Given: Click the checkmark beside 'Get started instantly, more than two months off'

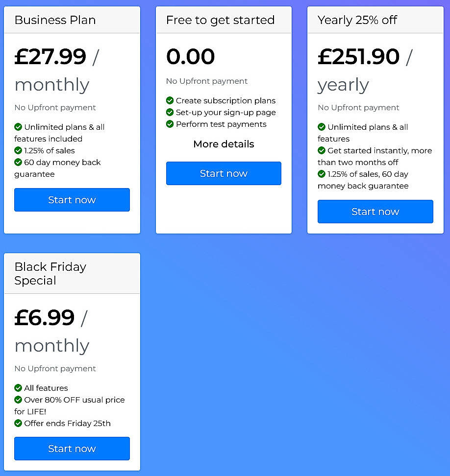Looking at the screenshot, I should pyautogui.click(x=322, y=150).
